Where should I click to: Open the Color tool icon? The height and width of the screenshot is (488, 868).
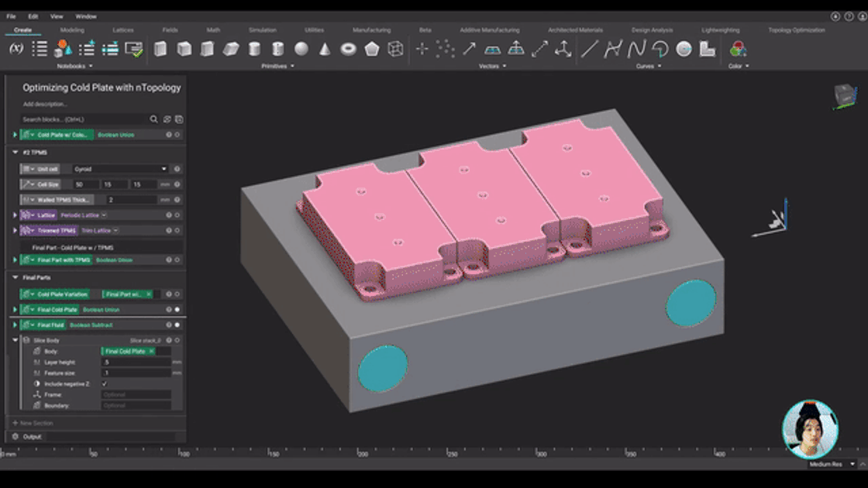point(737,50)
